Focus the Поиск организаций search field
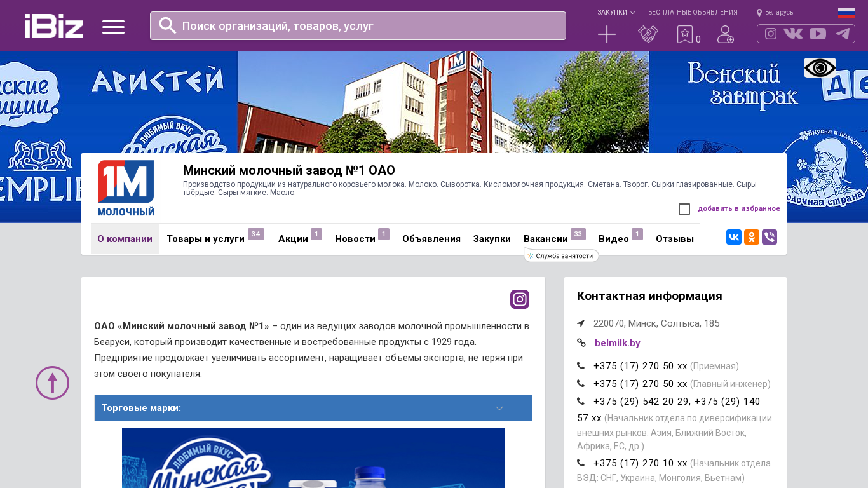 click(x=358, y=26)
